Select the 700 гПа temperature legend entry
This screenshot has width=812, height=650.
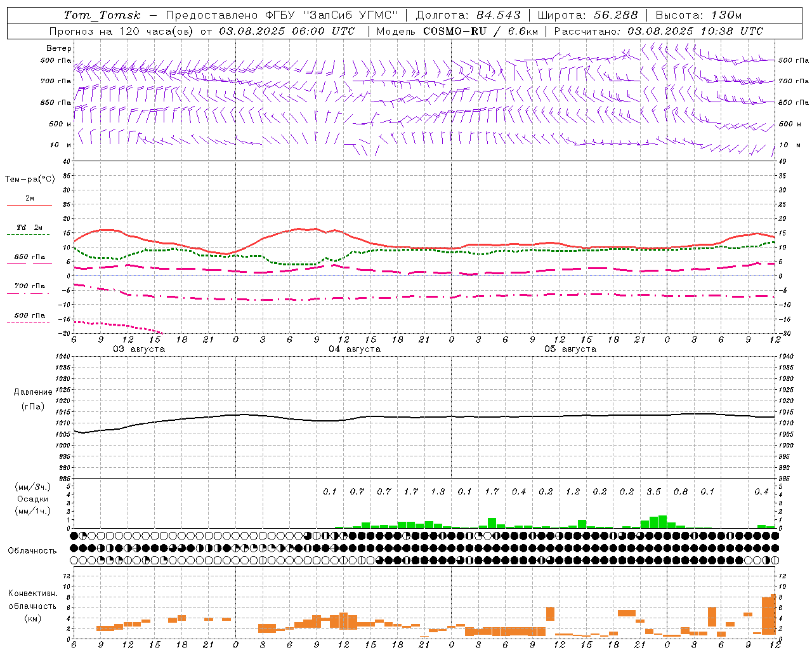coord(30,286)
